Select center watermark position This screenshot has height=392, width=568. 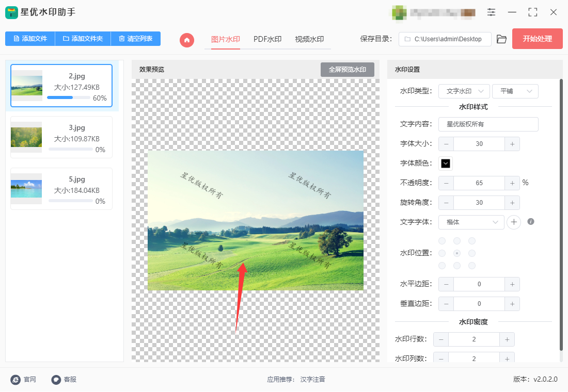(x=457, y=253)
